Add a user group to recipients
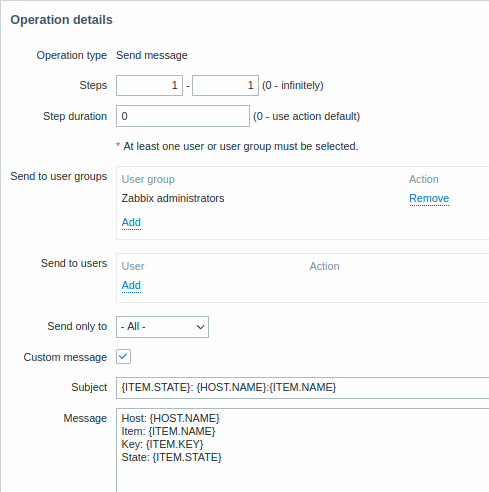Screen dimensions: 489x492 pyautogui.click(x=131, y=222)
